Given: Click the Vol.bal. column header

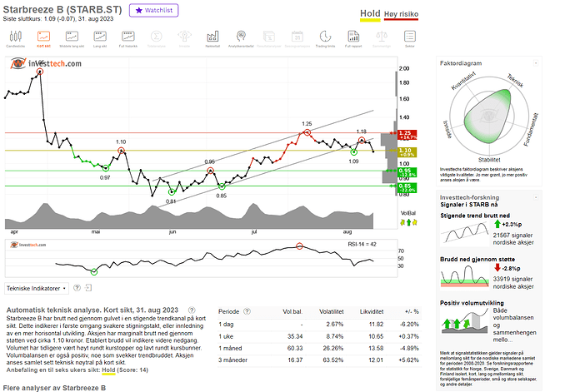Looking at the screenshot, I should pos(292,312).
